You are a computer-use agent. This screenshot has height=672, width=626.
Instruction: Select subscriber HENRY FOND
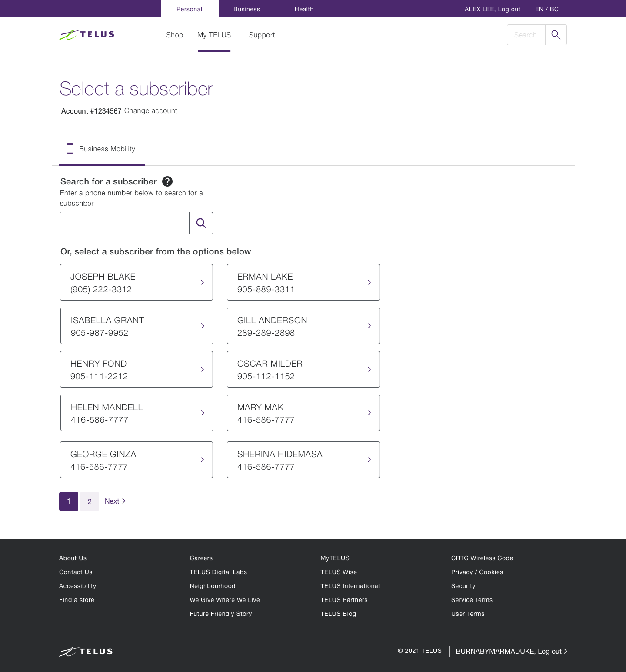pos(137,369)
